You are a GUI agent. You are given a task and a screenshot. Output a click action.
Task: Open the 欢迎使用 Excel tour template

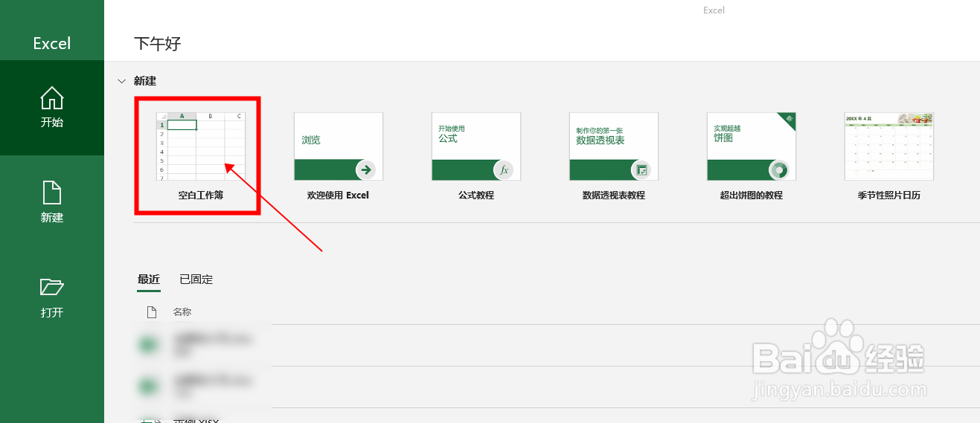pyautogui.click(x=338, y=146)
